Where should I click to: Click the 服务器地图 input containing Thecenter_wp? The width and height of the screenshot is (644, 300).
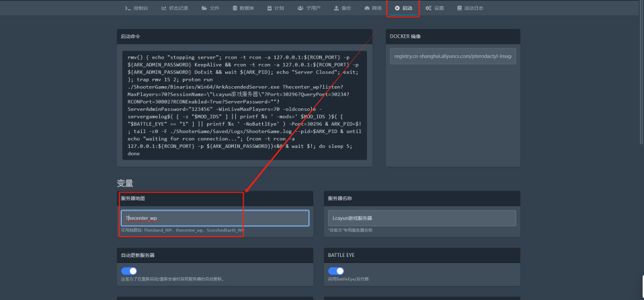point(215,218)
